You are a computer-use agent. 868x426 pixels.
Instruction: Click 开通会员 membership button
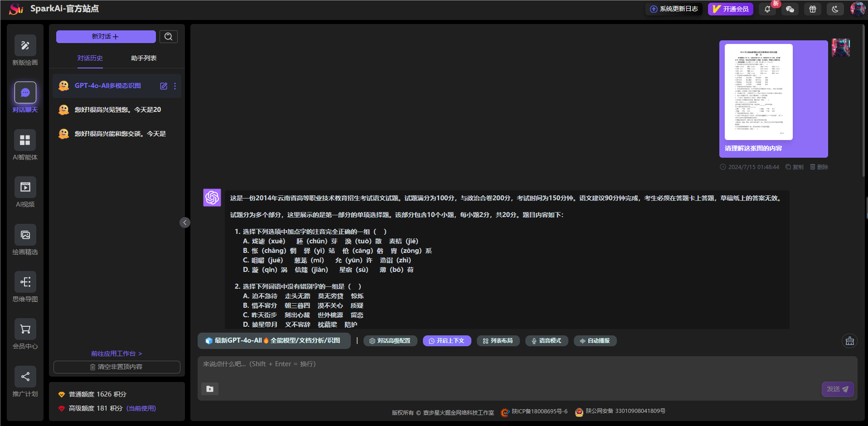(730, 9)
